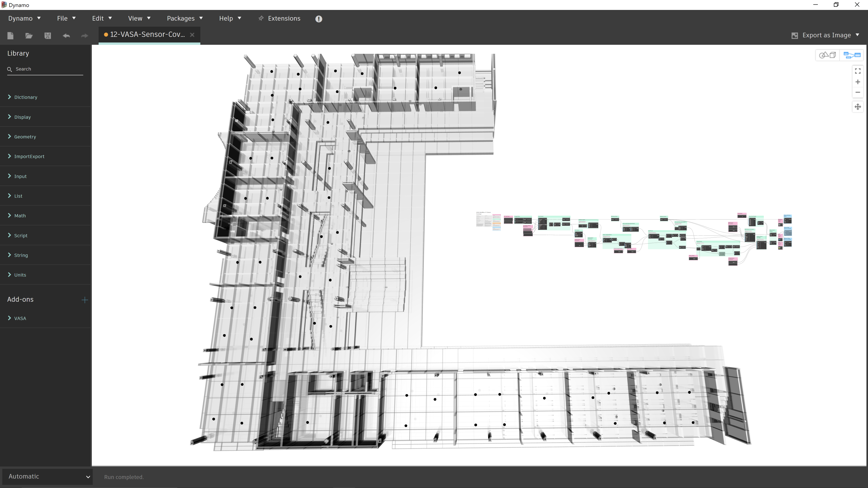Click Zoom to fit icon
The image size is (868, 488).
click(x=858, y=71)
